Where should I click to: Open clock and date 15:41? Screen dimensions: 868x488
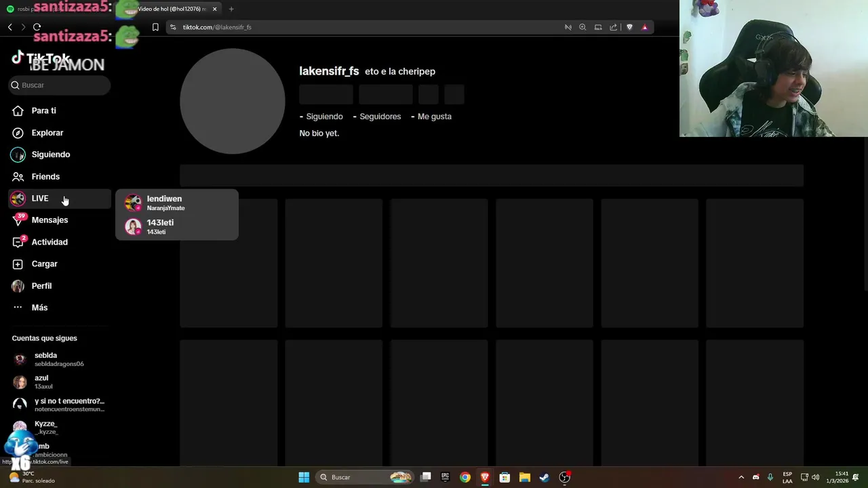(x=837, y=477)
